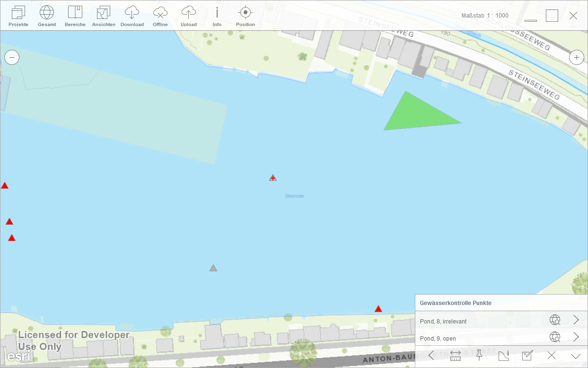The image size is (588, 368).
Task: Expand details of Pond, 9, open
Action: 576,337
